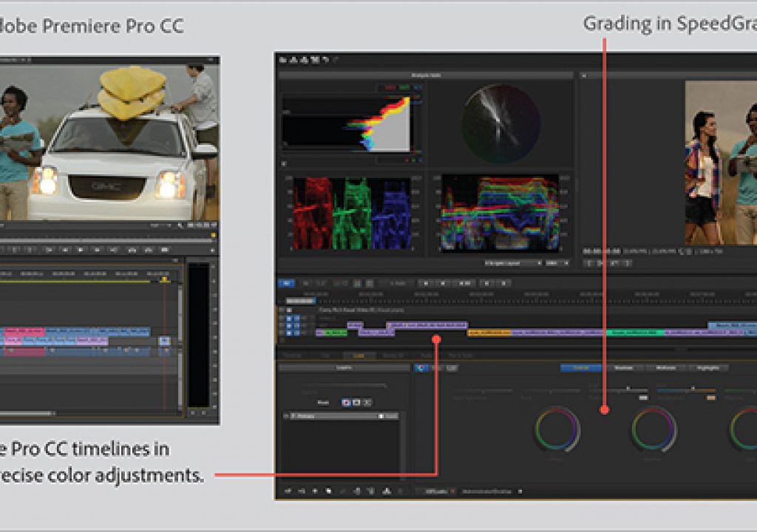757x532 pixels.
Task: Click SpeedGrade's undo arrow in top toolbar
Action: [x=326, y=60]
